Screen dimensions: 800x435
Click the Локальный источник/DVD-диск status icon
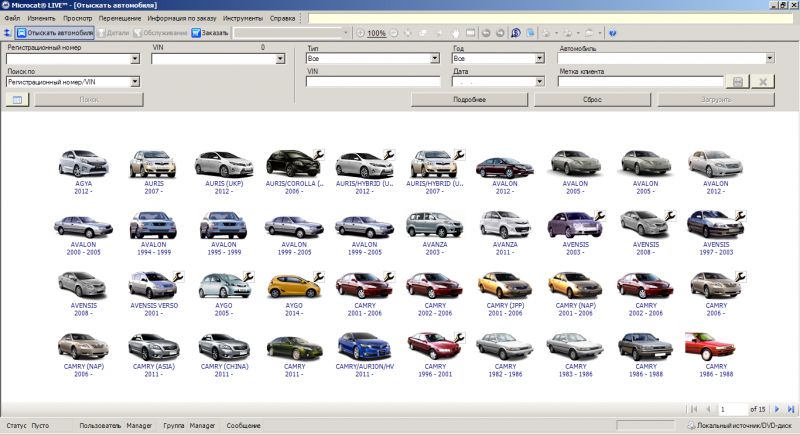click(691, 425)
